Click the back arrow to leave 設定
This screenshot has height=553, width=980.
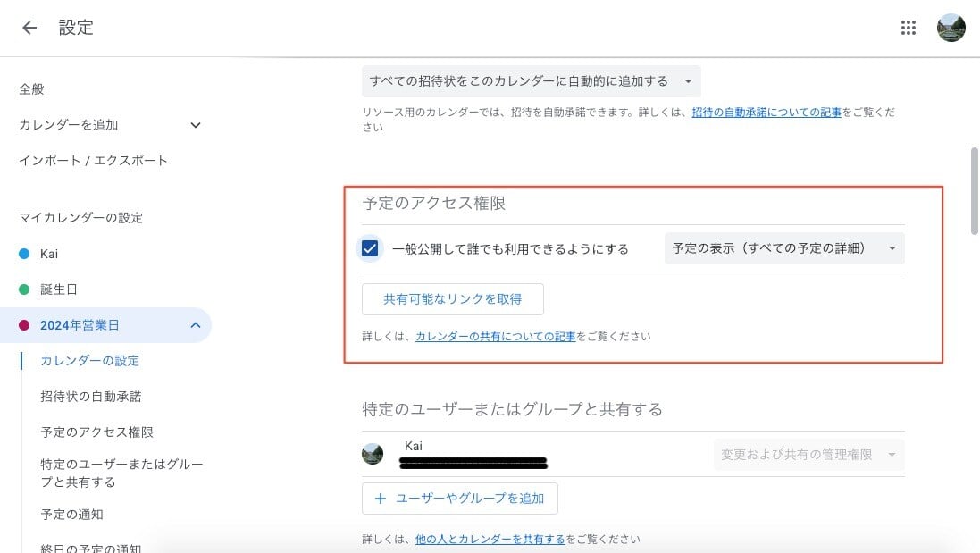click(x=29, y=28)
